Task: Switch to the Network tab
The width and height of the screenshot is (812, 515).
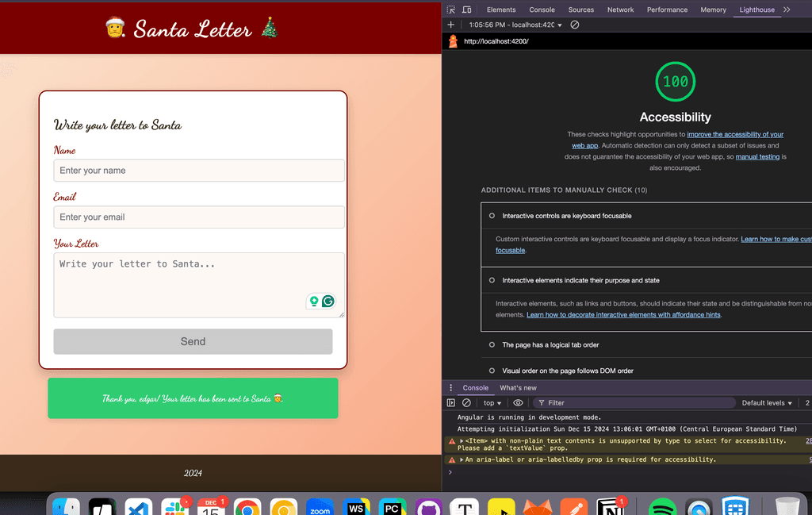Action: point(620,10)
